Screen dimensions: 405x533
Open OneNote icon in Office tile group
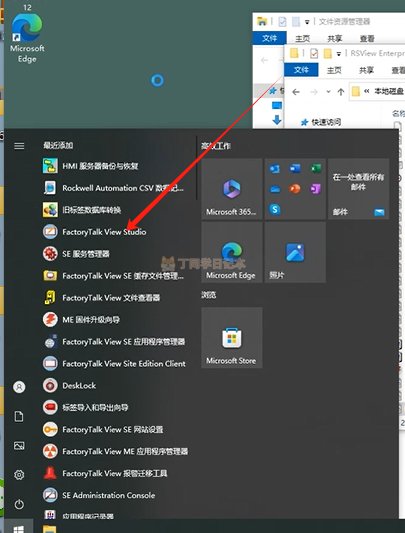point(316,188)
